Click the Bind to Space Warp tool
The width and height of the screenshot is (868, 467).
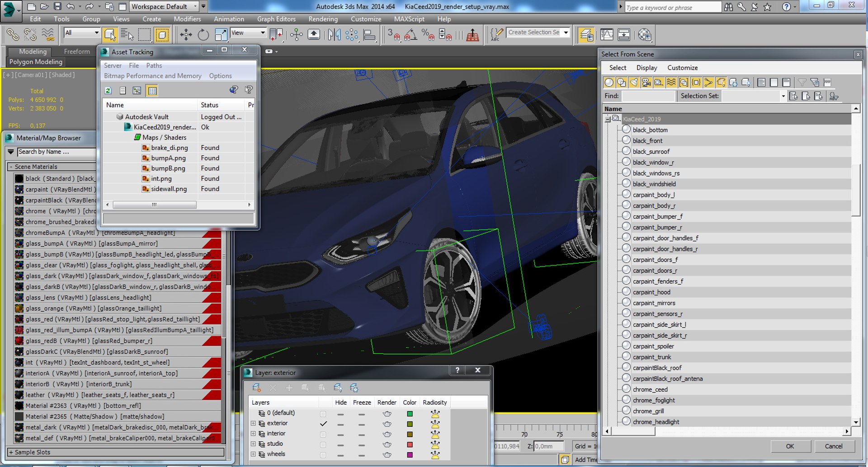pyautogui.click(x=47, y=35)
